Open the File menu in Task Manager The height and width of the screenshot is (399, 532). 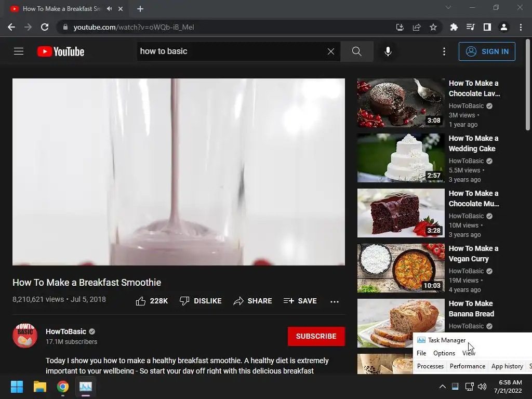tap(421, 353)
